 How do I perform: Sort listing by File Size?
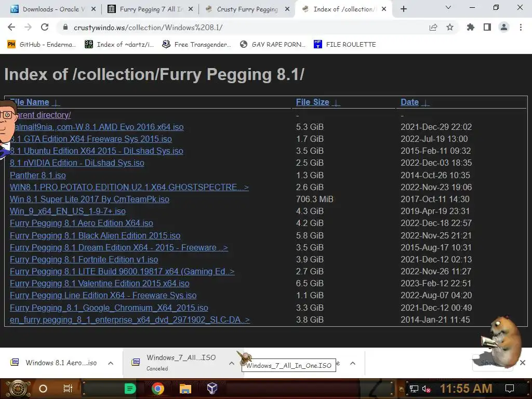312,102
